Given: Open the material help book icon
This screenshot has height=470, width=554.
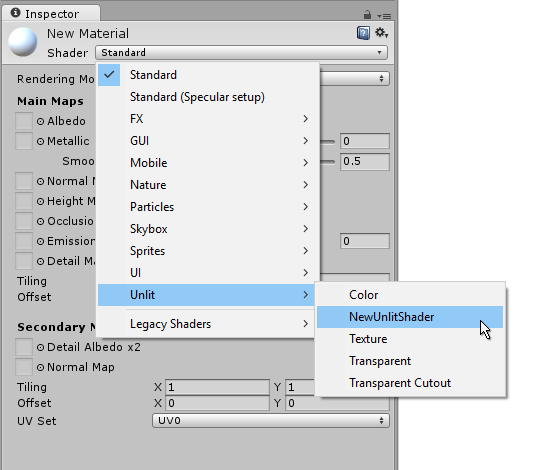Looking at the screenshot, I should [x=363, y=33].
